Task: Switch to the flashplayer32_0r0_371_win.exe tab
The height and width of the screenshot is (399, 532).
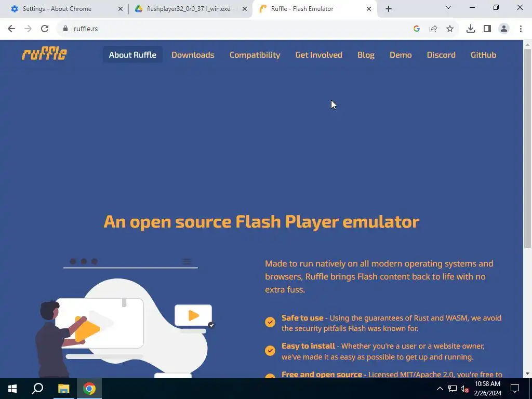Action: click(190, 9)
